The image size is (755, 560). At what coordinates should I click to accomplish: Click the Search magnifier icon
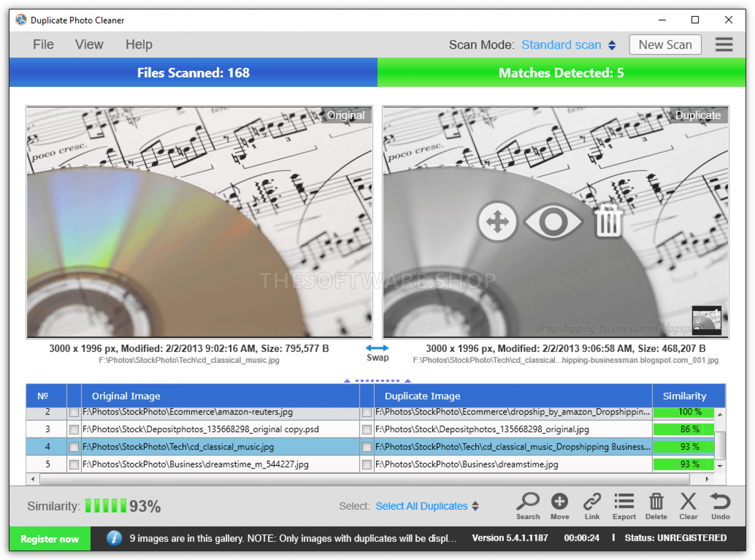pos(528,502)
